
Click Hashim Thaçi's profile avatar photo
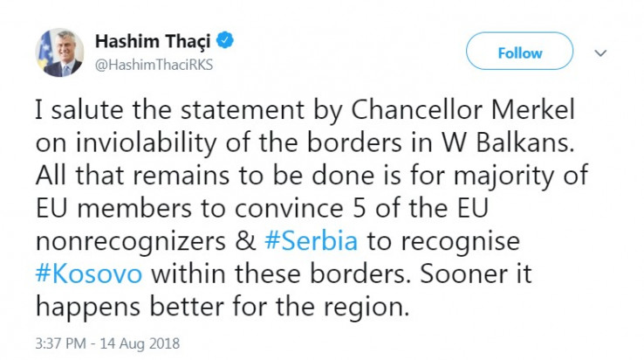click(59, 52)
